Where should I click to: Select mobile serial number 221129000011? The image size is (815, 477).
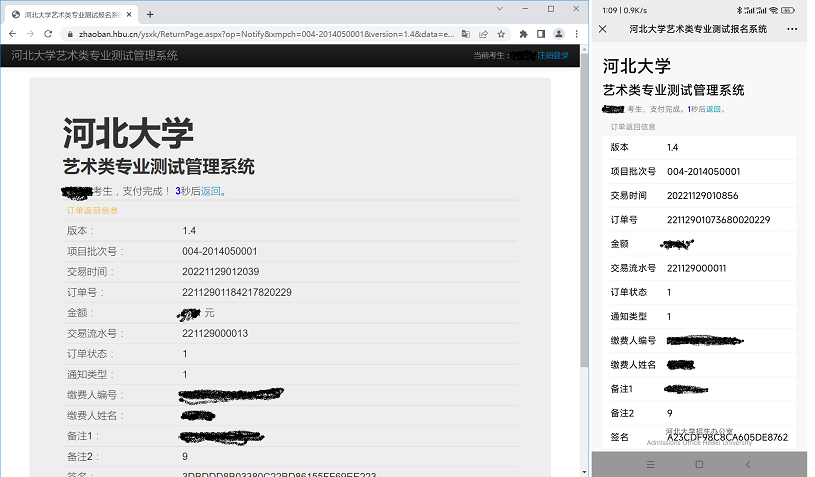point(696,268)
